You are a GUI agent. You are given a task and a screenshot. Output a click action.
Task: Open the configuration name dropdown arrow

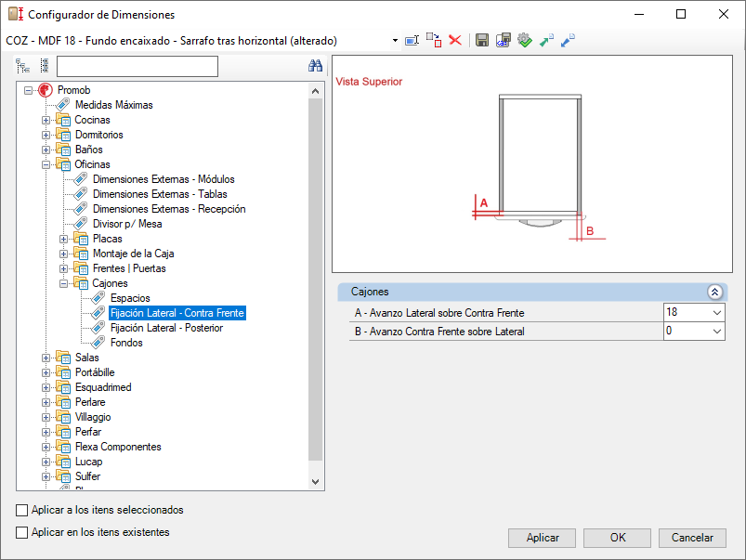pyautogui.click(x=395, y=41)
